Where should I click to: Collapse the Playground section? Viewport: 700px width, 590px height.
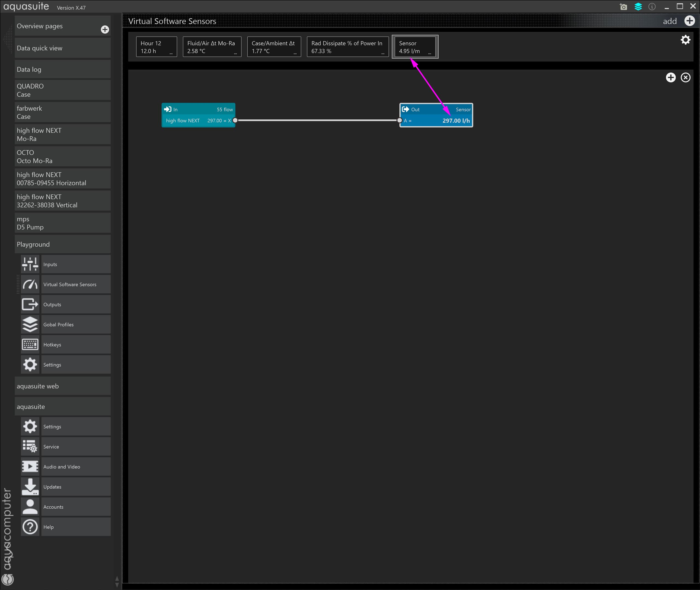point(63,244)
